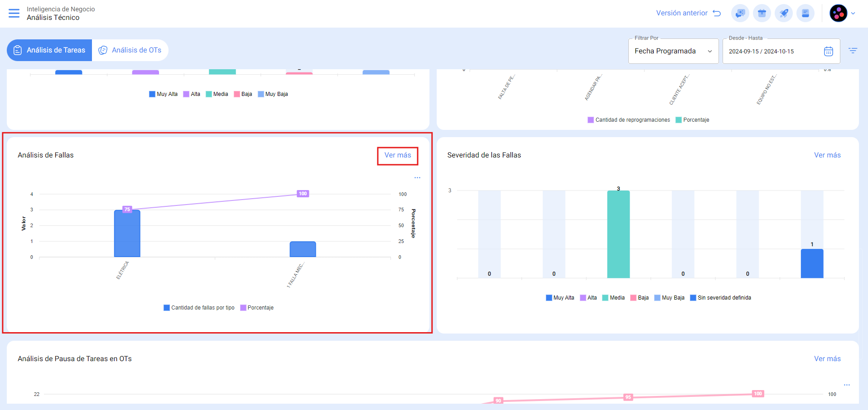Open the hamburger navigation menu
This screenshot has width=868, height=410.
pyautogui.click(x=14, y=13)
